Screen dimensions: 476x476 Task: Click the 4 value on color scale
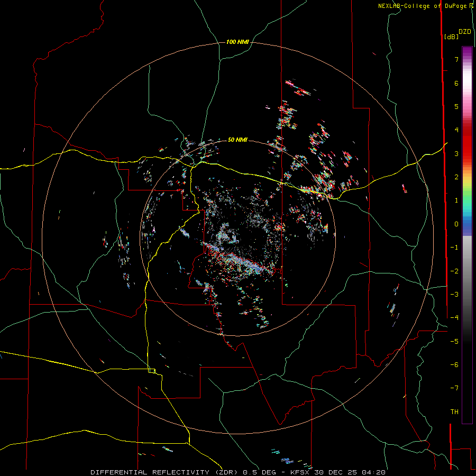(x=456, y=130)
